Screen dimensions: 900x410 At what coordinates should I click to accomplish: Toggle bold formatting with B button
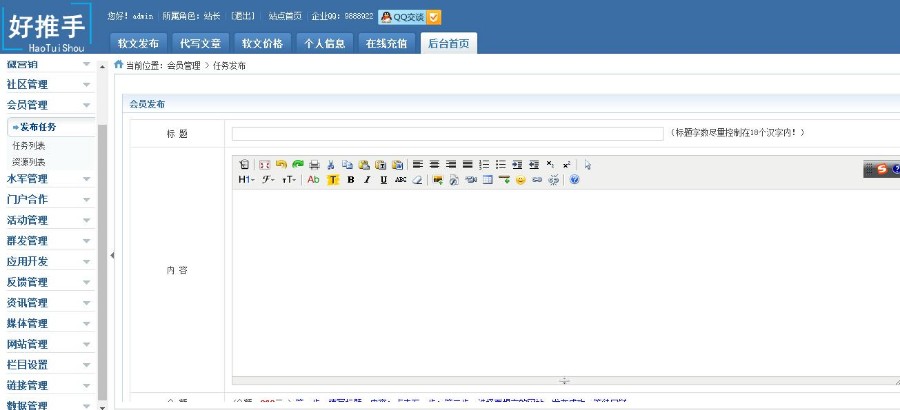point(350,180)
